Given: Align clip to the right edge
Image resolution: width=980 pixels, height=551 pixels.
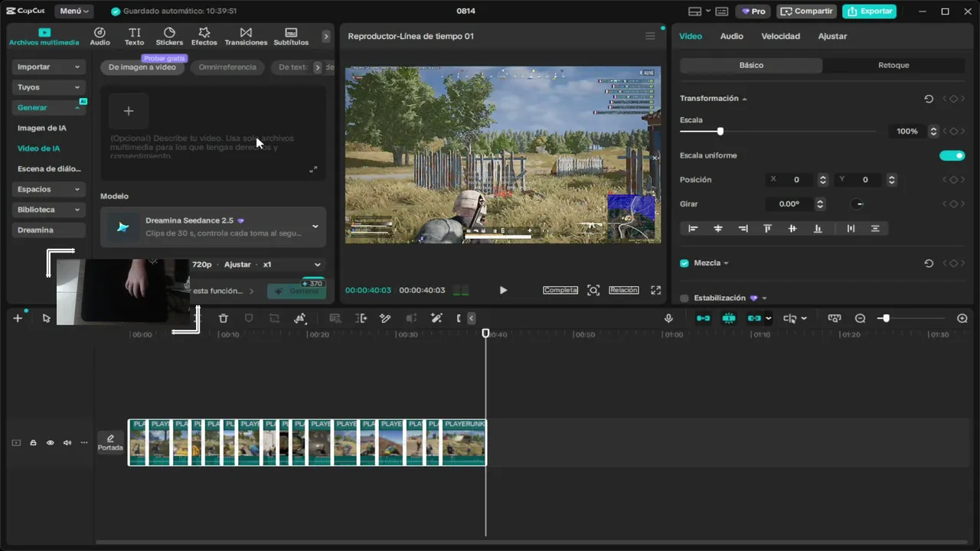Looking at the screenshot, I should point(743,228).
